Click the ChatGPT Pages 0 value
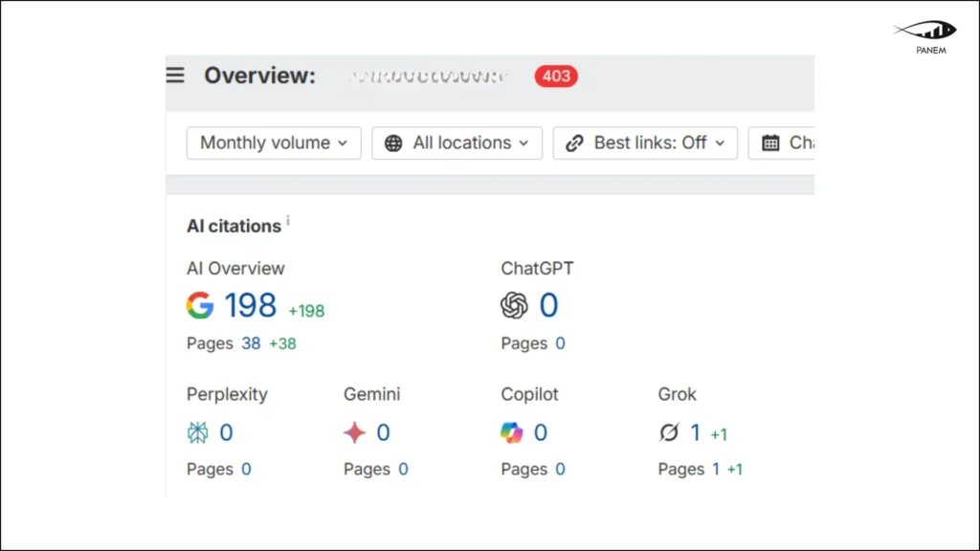 coord(560,343)
